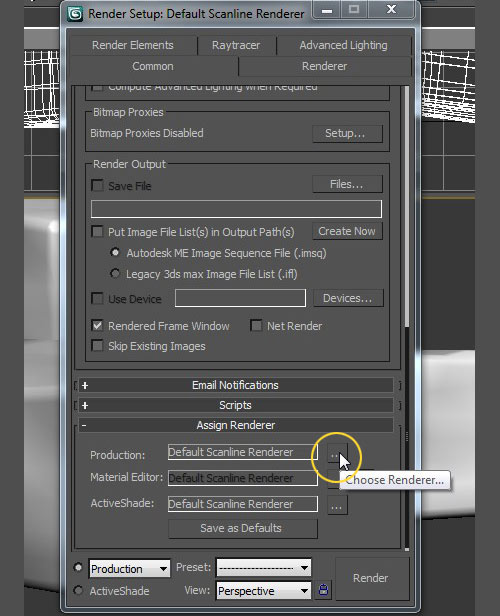This screenshot has height=616, width=500.
Task: Select Legacy 3ds max Image File List option
Action: click(115, 273)
